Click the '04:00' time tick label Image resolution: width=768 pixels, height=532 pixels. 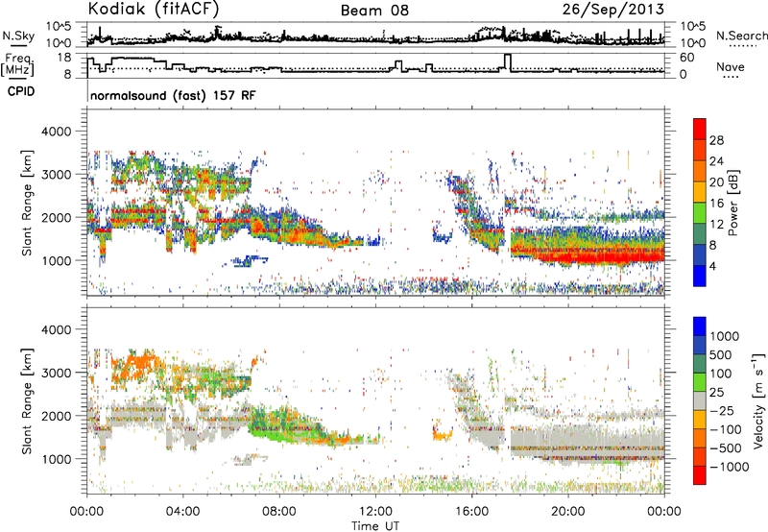pyautogui.click(x=182, y=512)
